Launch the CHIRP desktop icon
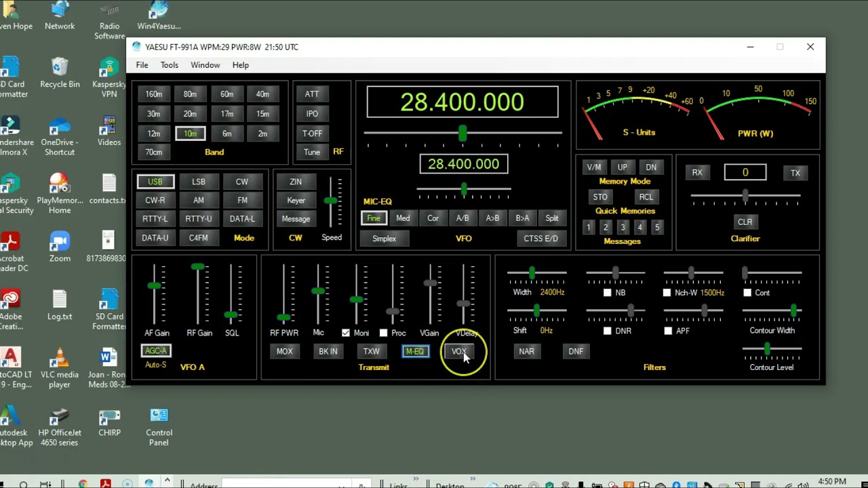 (109, 422)
